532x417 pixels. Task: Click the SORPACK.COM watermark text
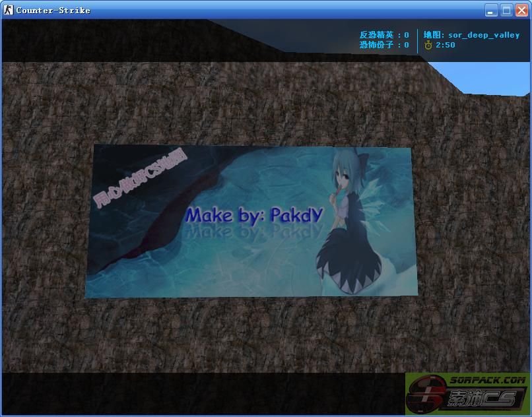pos(488,380)
